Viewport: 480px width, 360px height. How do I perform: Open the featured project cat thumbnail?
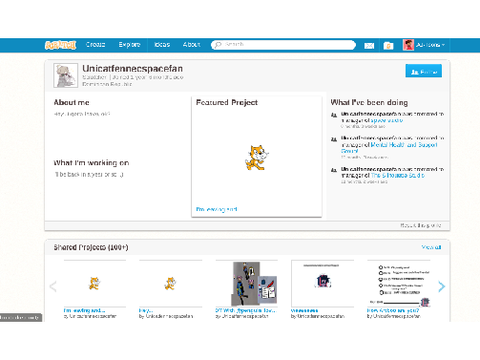256,157
